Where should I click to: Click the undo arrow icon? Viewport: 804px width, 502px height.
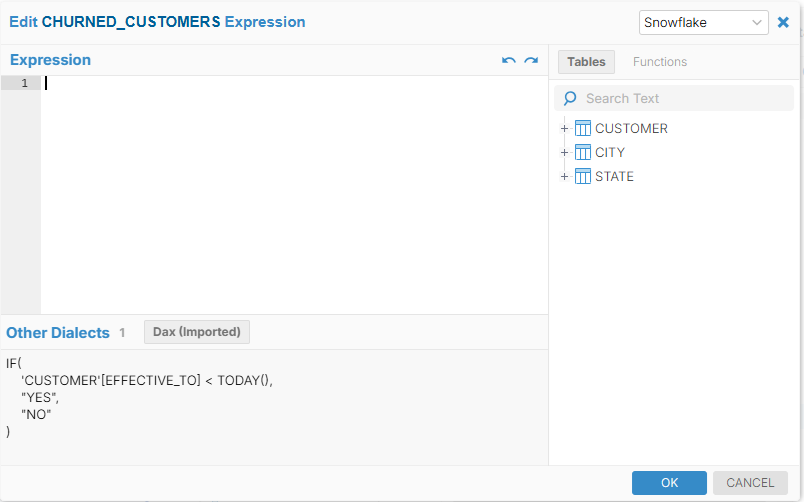click(x=509, y=61)
